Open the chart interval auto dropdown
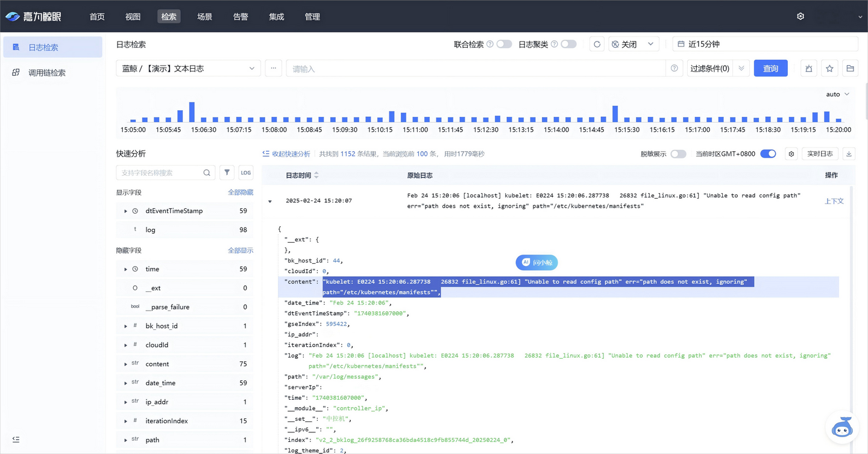 (x=837, y=95)
